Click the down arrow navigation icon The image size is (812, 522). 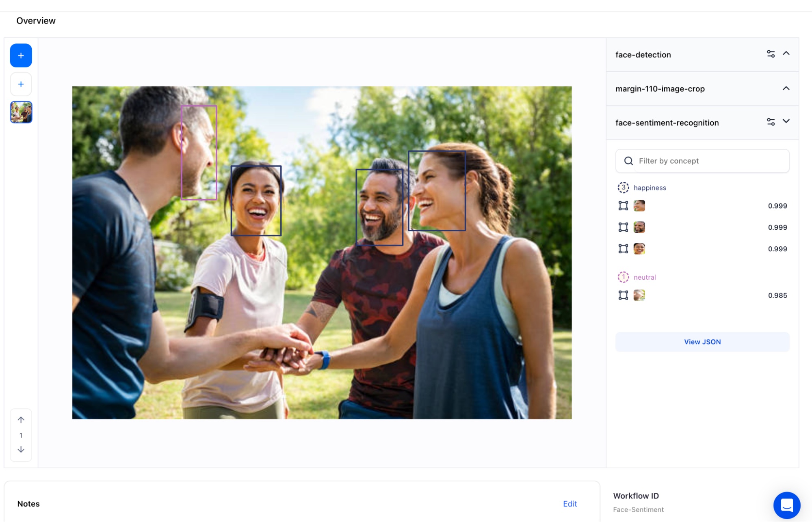point(21,449)
